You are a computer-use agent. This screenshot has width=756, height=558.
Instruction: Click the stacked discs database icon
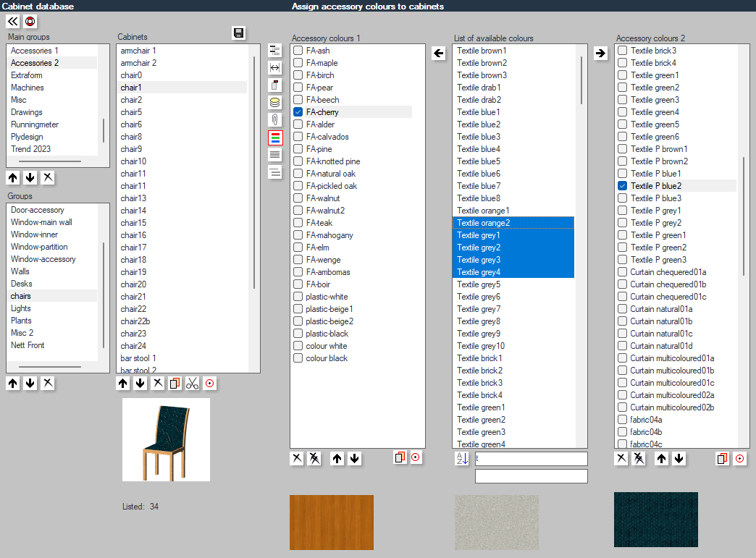pyautogui.click(x=275, y=102)
